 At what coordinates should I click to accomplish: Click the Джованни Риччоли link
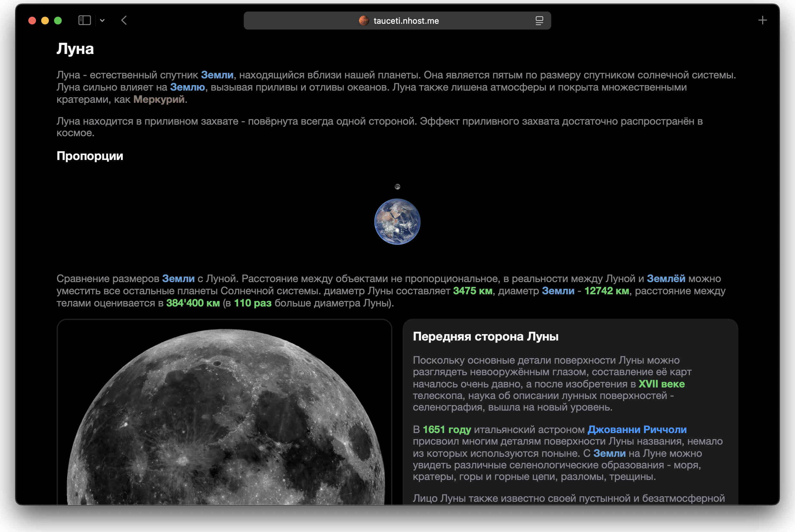tap(637, 430)
